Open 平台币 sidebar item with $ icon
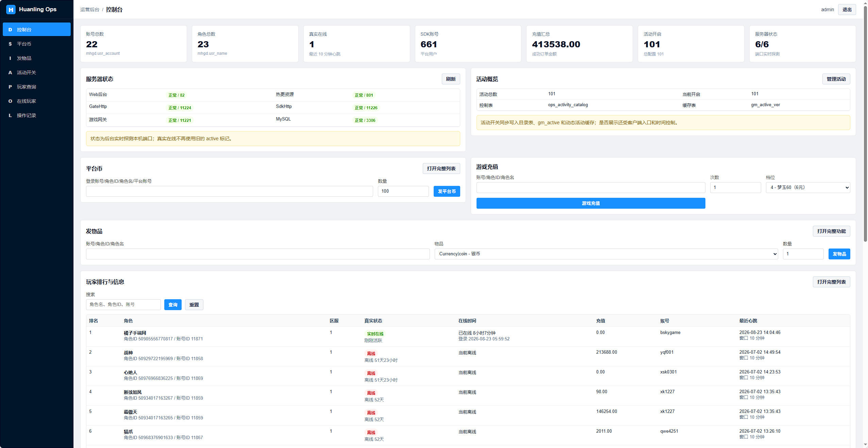Image resolution: width=868 pixels, height=448 pixels. pos(37,44)
